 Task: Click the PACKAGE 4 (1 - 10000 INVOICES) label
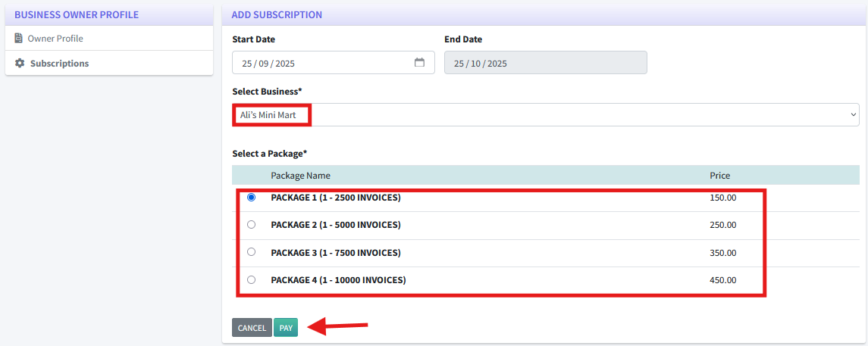click(338, 279)
